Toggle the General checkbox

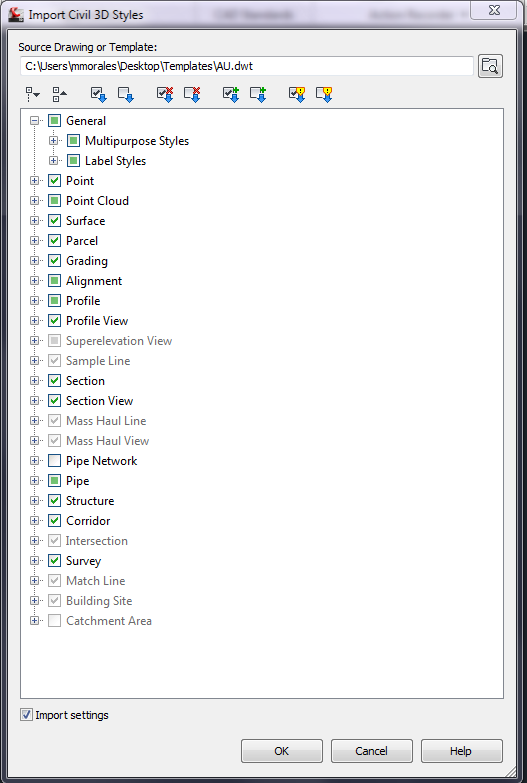click(x=54, y=120)
